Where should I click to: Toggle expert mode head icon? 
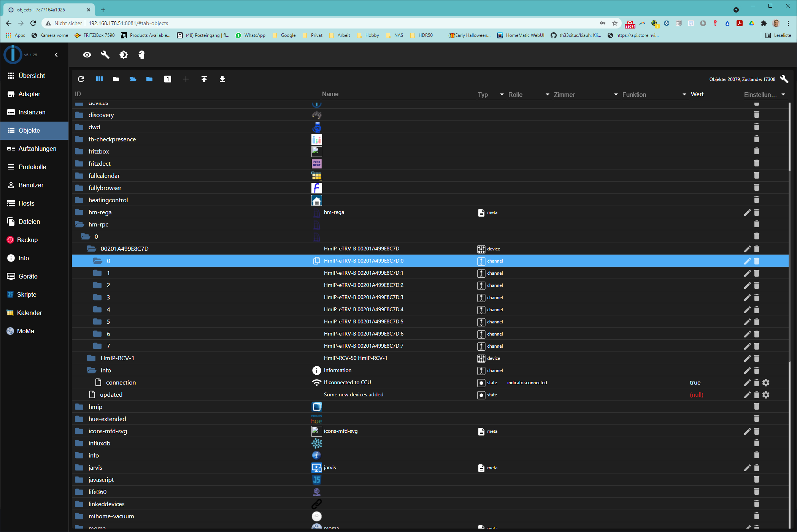click(141, 55)
